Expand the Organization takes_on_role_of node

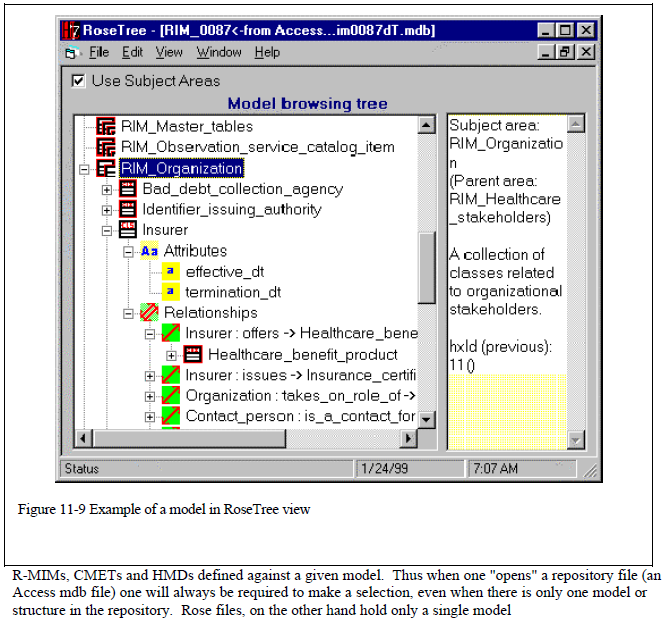[150, 397]
